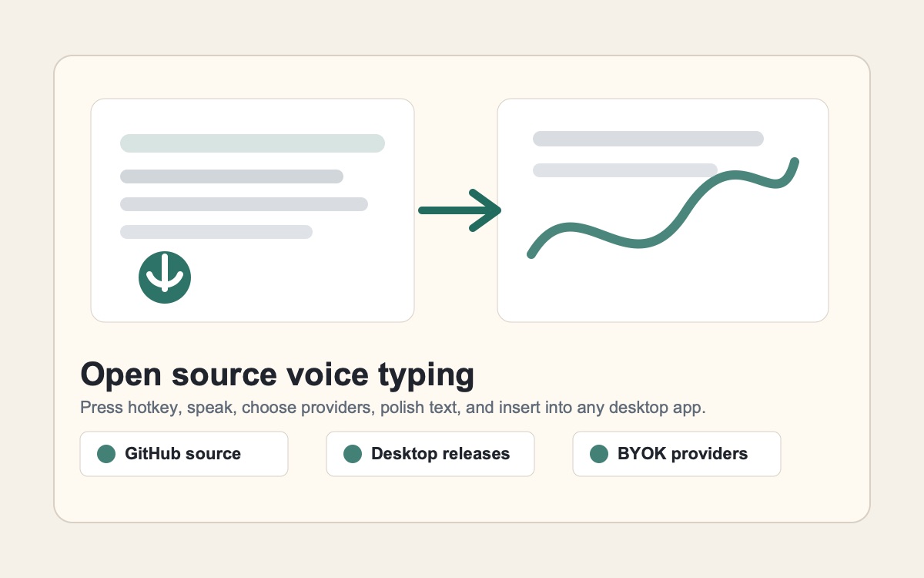
Task: Click the green microphone download circle icon
Action: pos(165,277)
